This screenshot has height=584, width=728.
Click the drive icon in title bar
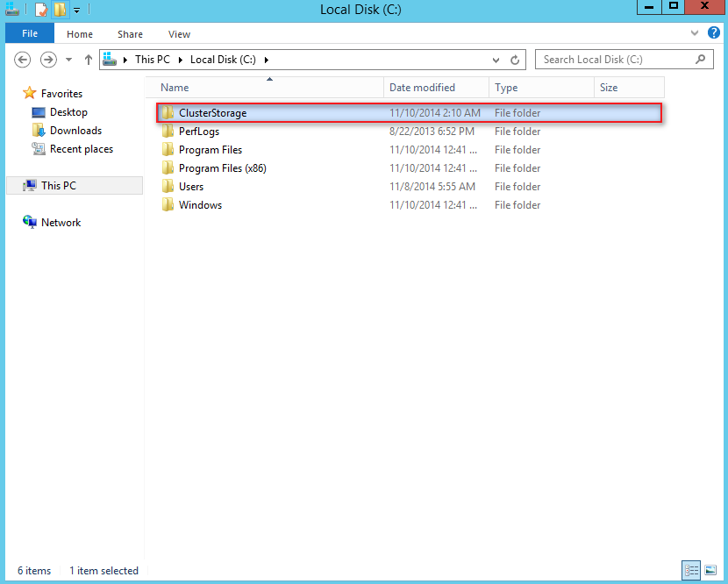pyautogui.click(x=12, y=10)
